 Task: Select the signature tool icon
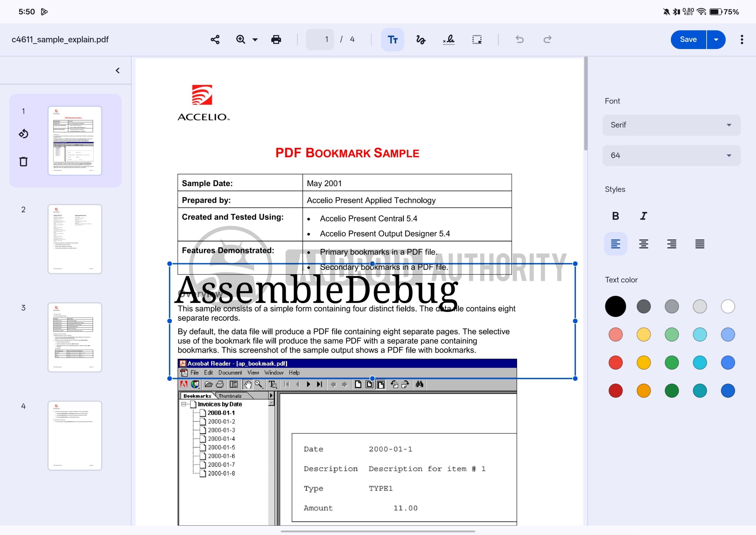[449, 40]
